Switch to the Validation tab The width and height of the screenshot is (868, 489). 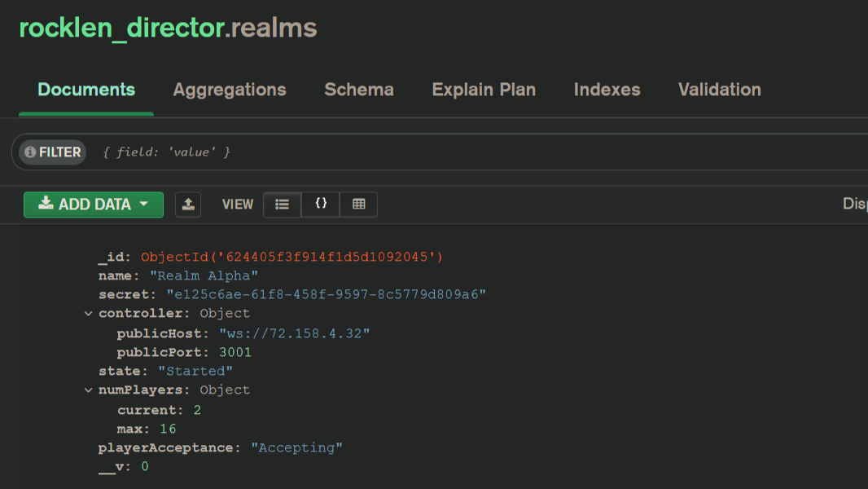tap(719, 90)
